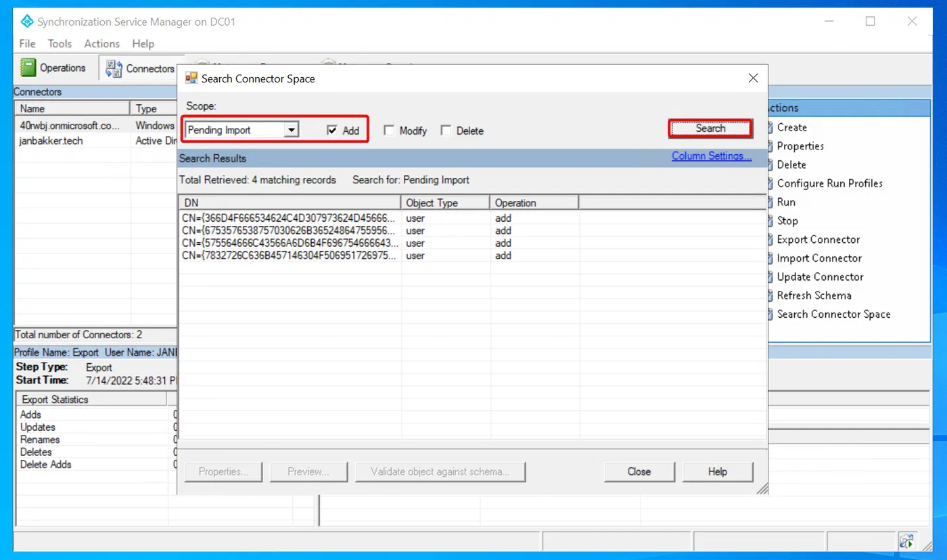Click Search Connector Space in the Actions pane
The height and width of the screenshot is (560, 947).
coord(833,314)
